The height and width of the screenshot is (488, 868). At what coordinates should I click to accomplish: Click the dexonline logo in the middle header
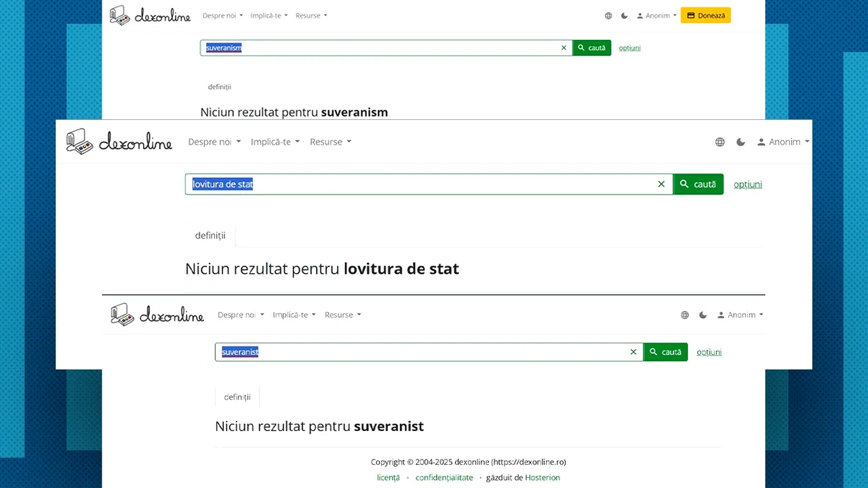[x=119, y=142]
